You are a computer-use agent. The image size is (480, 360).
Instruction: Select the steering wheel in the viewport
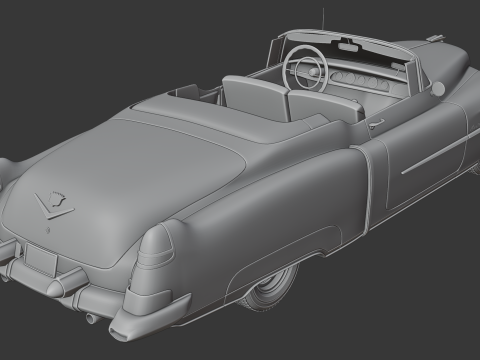(306, 68)
